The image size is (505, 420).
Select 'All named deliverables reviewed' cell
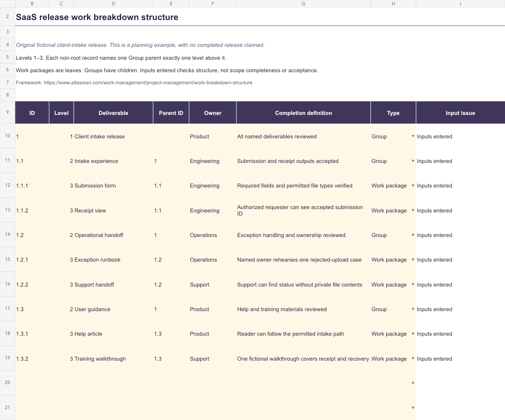[x=303, y=136]
